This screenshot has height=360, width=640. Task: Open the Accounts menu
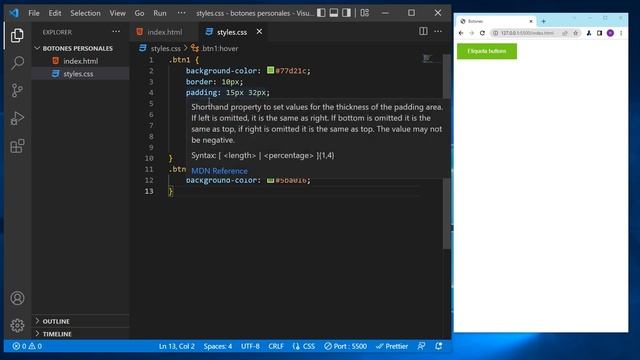coord(17,298)
